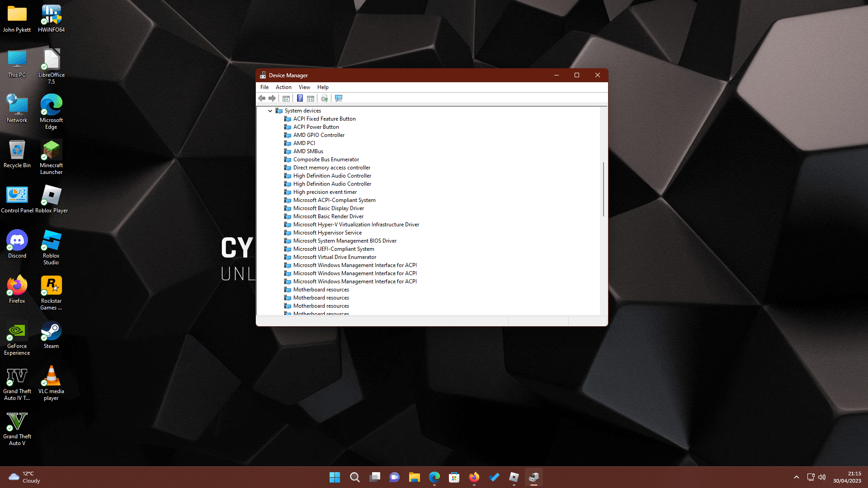Screen dimensions: 868x488
Task: Select Microsoft Basic Display Driver entry
Action: 328,208
